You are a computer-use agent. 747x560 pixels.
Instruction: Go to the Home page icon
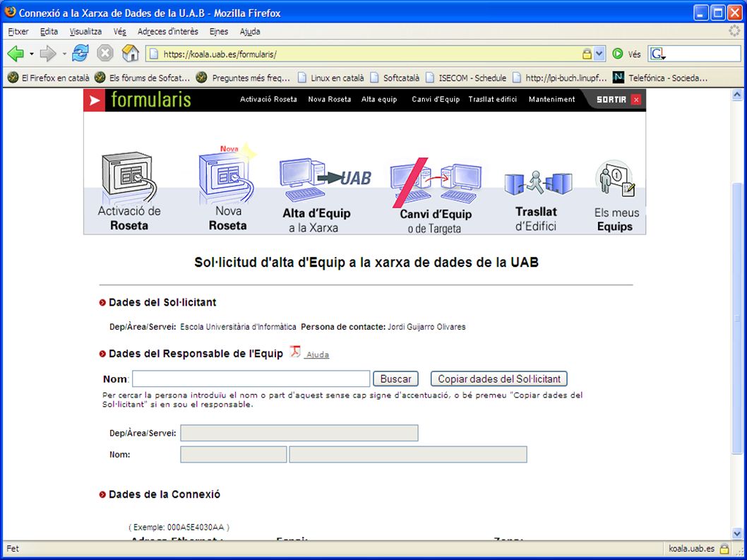pos(130,54)
